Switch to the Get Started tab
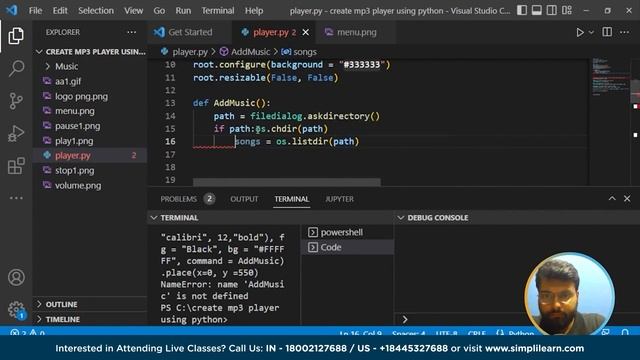This screenshot has height=360, width=640. (x=190, y=32)
